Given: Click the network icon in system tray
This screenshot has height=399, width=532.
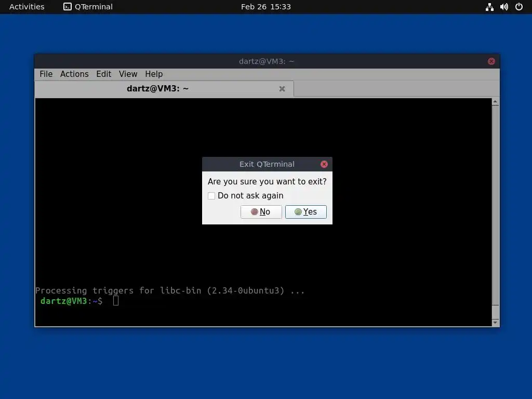Looking at the screenshot, I should coord(489,7).
